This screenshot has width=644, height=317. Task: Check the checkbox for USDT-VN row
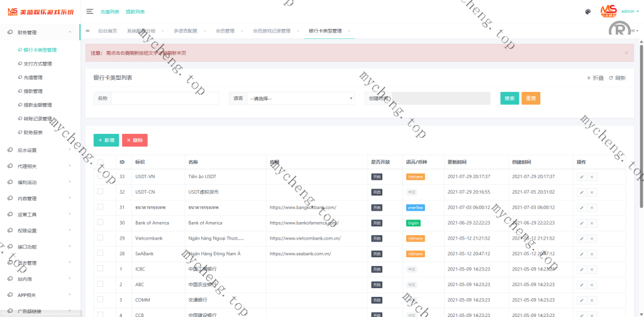coord(100,177)
